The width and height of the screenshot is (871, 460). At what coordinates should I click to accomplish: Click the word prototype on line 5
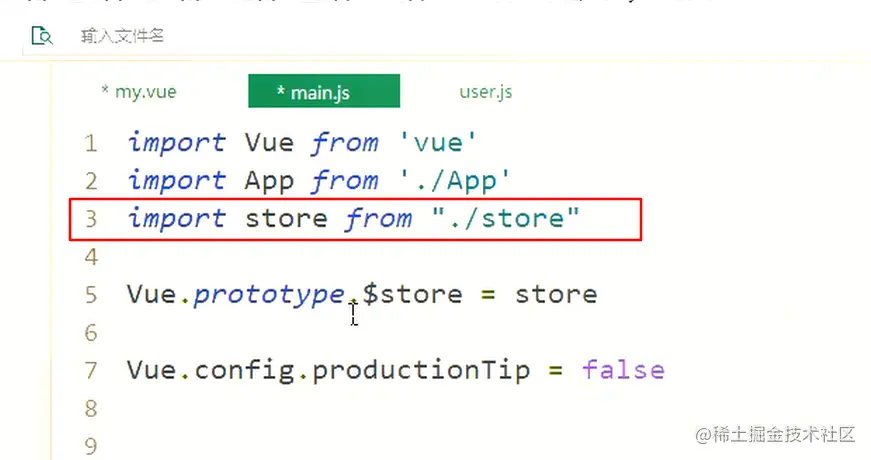click(x=269, y=295)
